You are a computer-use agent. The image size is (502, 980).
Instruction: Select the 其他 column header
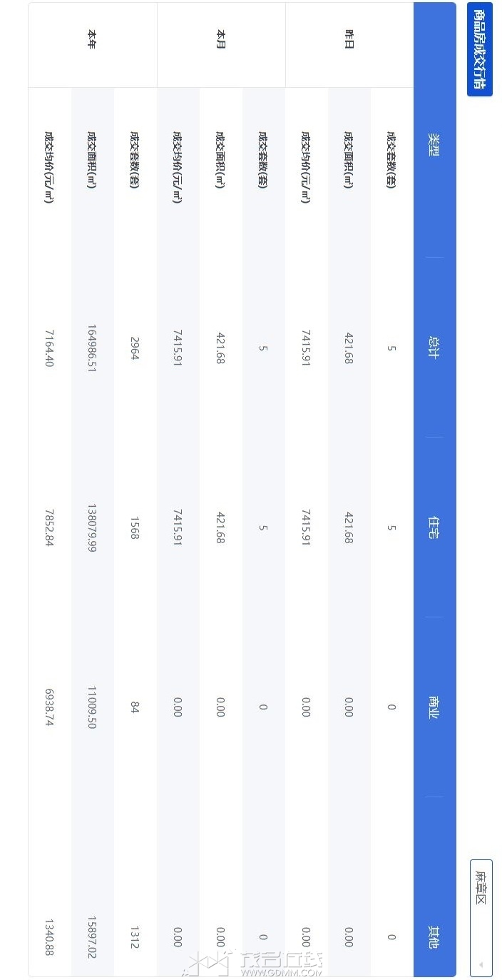point(434,936)
